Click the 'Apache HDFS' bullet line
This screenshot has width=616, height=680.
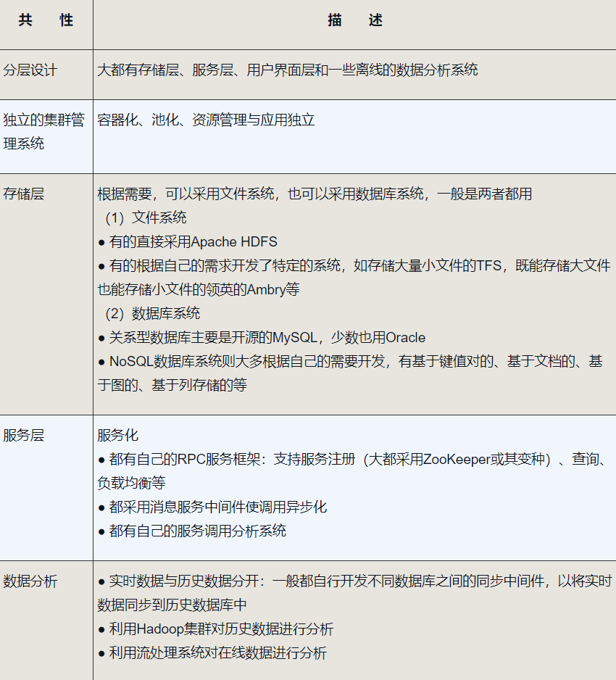188,241
